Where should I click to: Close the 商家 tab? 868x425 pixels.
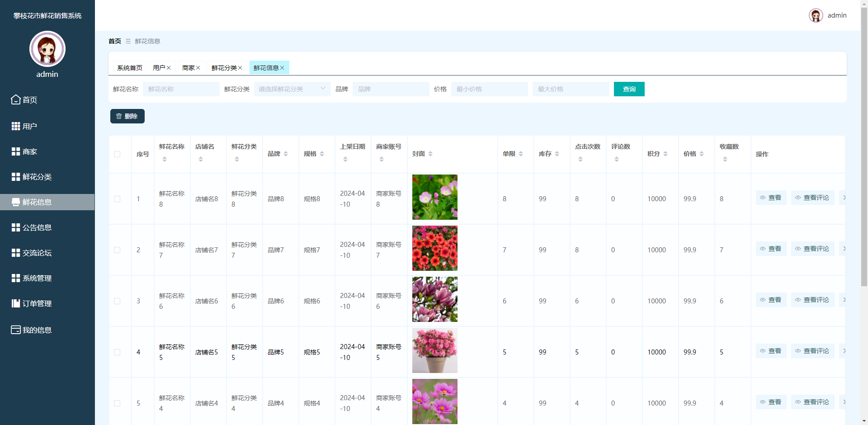click(198, 68)
